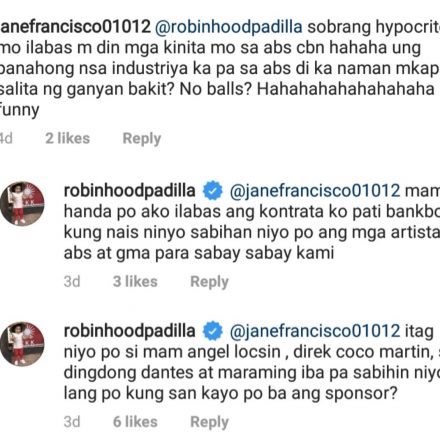Click the 3d timestamp above 6 likes
The image size is (440, 440).
tap(72, 422)
